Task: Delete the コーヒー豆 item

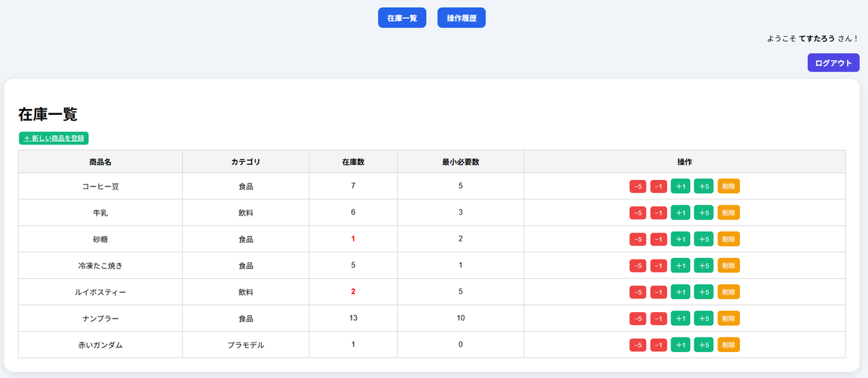Action: pyautogui.click(x=728, y=186)
